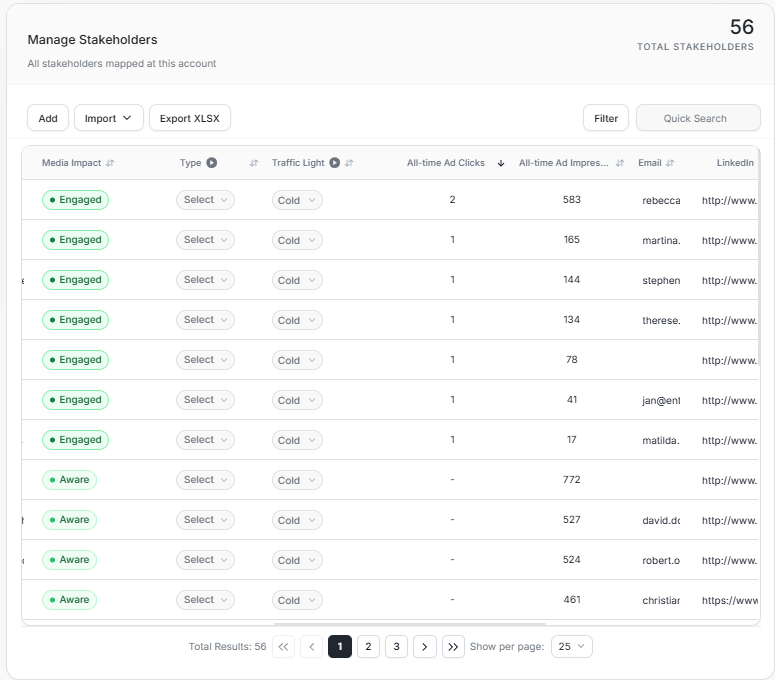Click Total Results: 56 text
Image resolution: width=775 pixels, height=680 pixels.
pyautogui.click(x=227, y=646)
